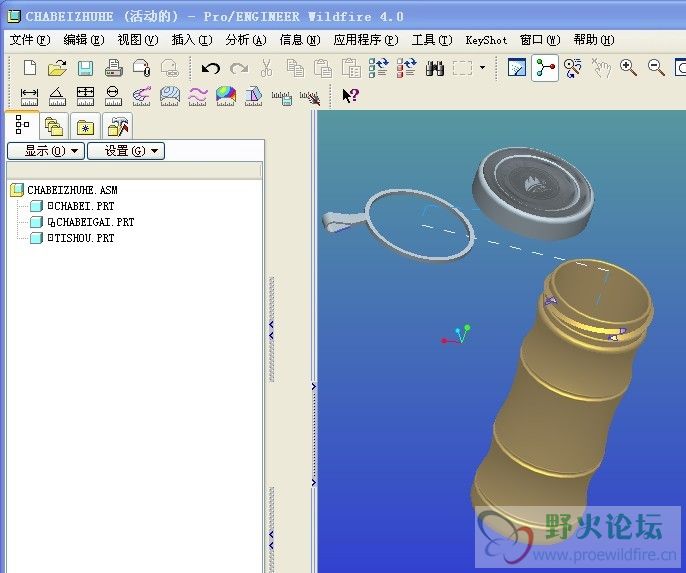Click the Repaint screen icon
686x573 pixels.
(517, 68)
